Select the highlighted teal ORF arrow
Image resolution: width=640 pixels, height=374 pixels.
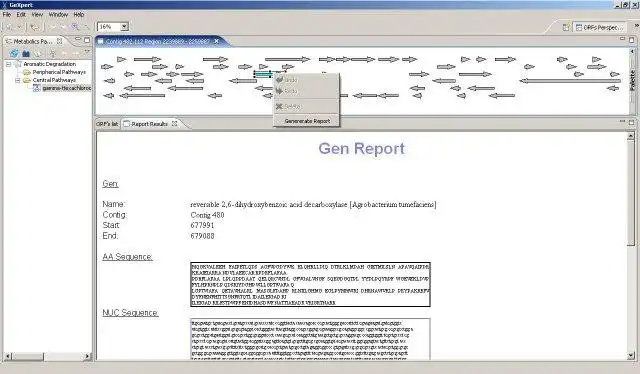[262, 74]
